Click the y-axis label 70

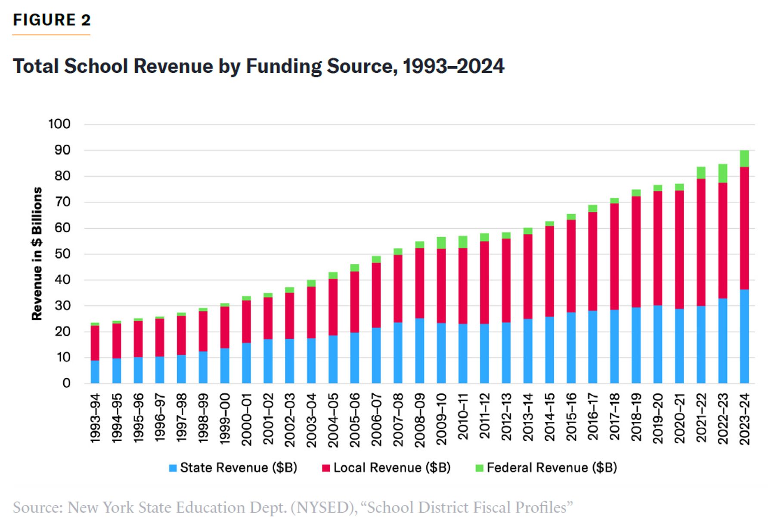click(62, 202)
